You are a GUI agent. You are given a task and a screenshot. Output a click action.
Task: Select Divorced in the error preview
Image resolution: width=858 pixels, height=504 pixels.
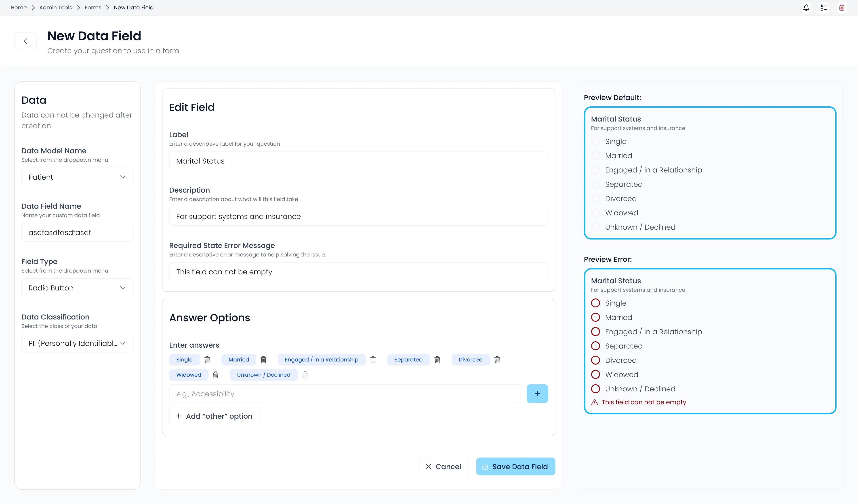pos(595,360)
